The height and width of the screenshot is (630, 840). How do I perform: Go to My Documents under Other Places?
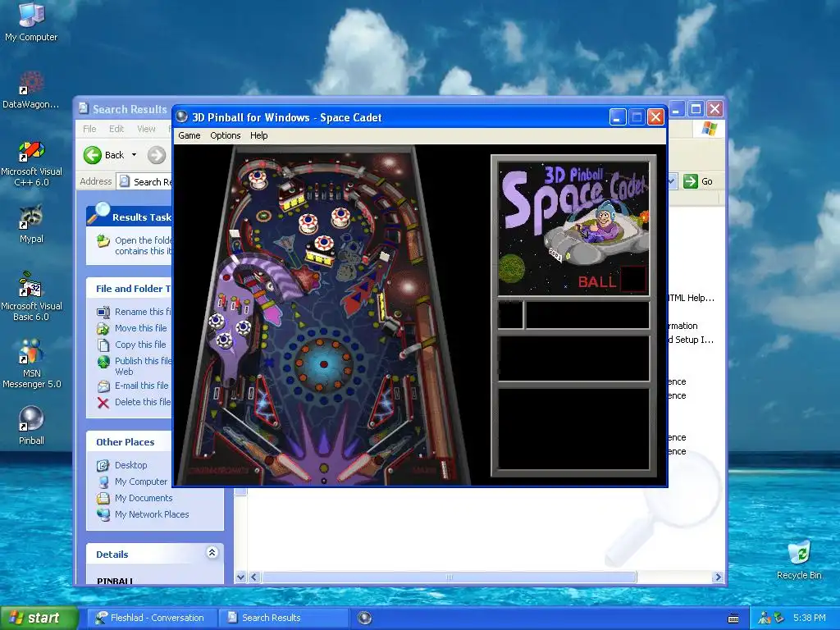144,498
